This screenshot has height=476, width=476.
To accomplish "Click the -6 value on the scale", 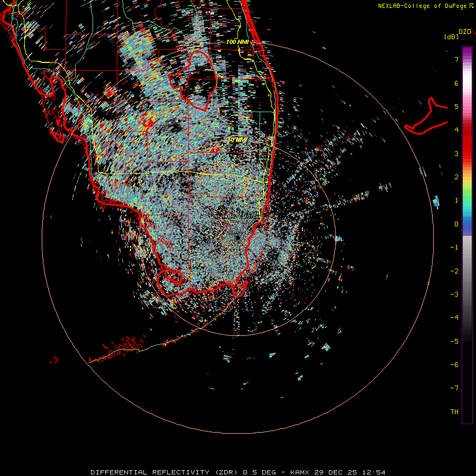I will click(x=454, y=364).
